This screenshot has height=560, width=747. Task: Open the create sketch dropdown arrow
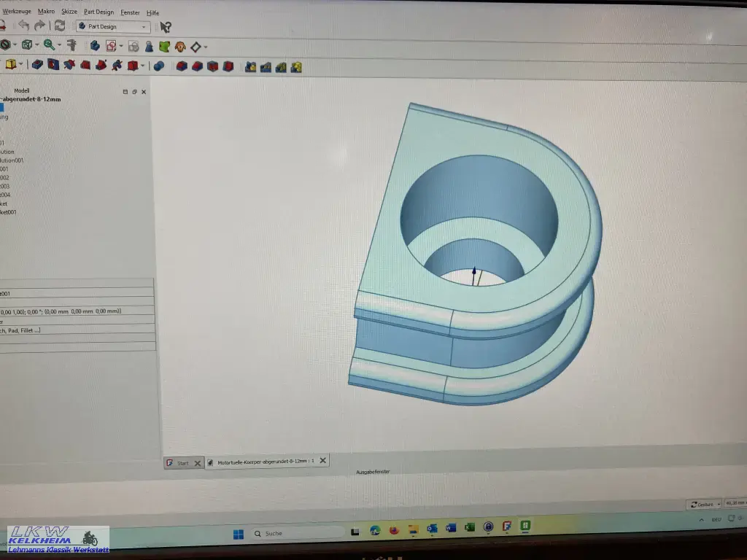point(121,46)
